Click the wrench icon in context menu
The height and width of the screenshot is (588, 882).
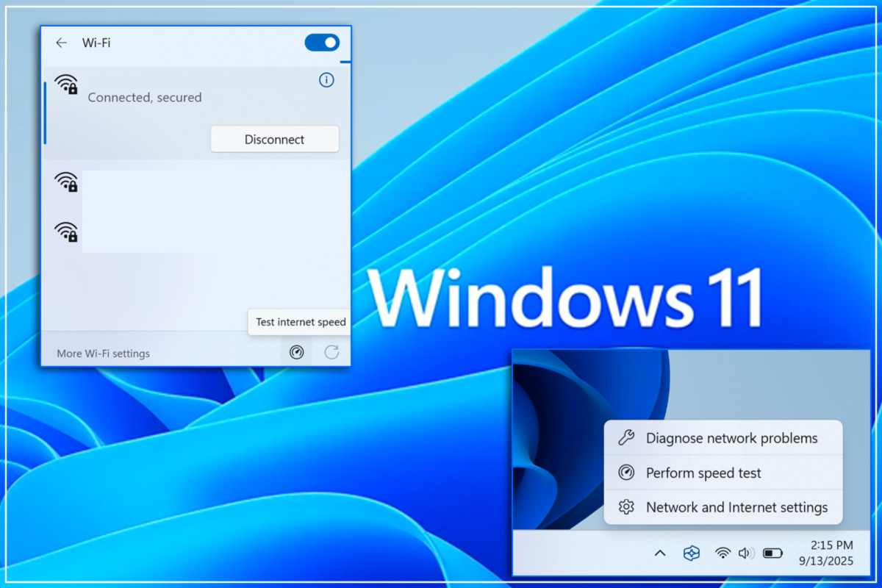point(626,438)
